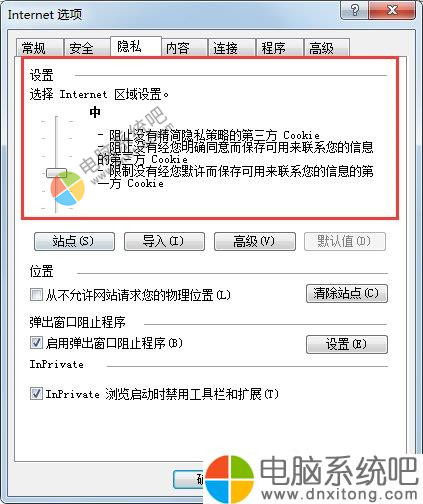423x504 pixels.
Task: Switch to the 常规 tab
Action: pyautogui.click(x=40, y=48)
